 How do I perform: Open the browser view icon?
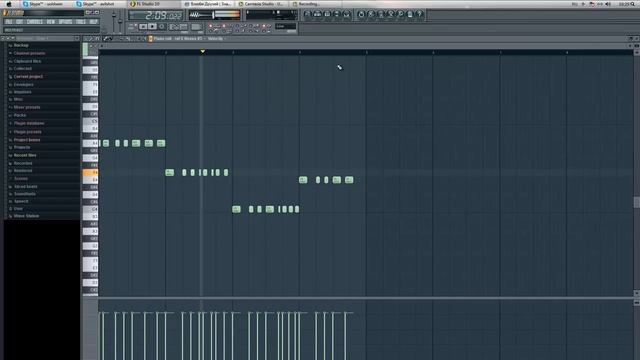(x=337, y=14)
